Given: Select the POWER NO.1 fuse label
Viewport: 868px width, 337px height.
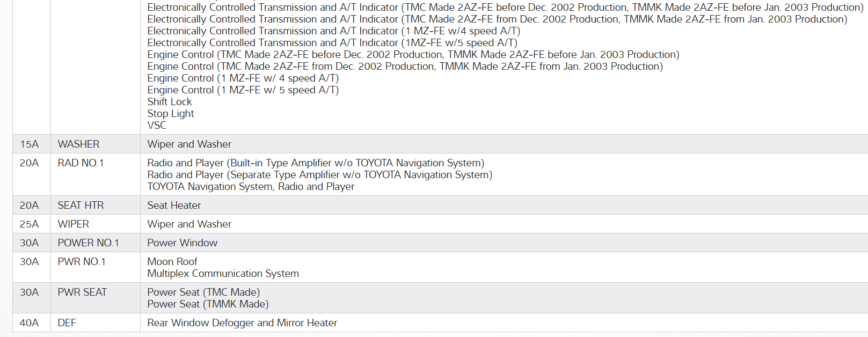Looking at the screenshot, I should (x=88, y=243).
